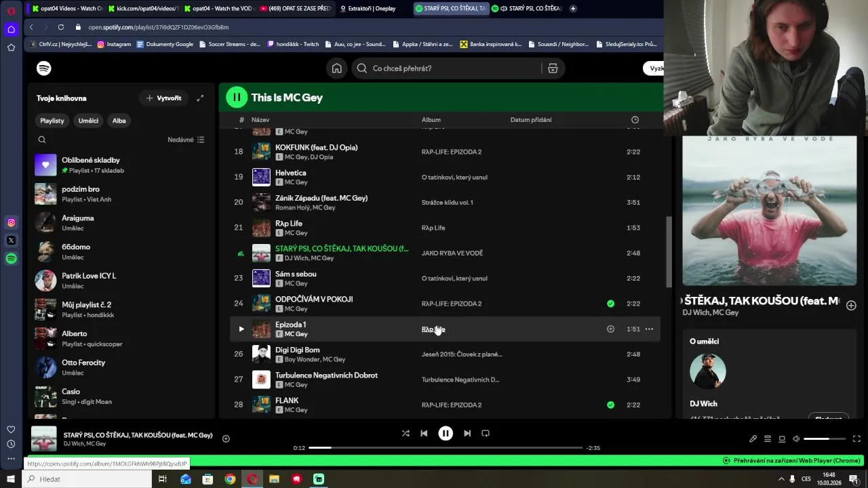Select the KOKFUNK (feat. DJ Opia) track title

point(317,148)
